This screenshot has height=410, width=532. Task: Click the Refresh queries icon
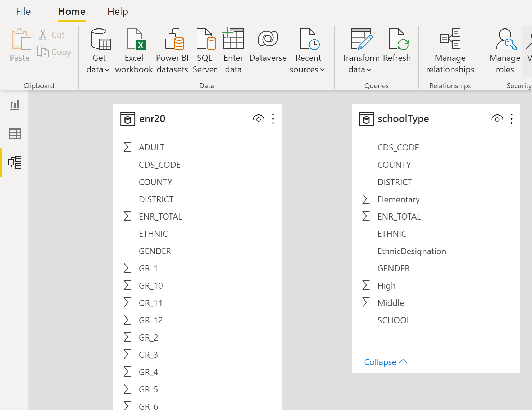[399, 39]
